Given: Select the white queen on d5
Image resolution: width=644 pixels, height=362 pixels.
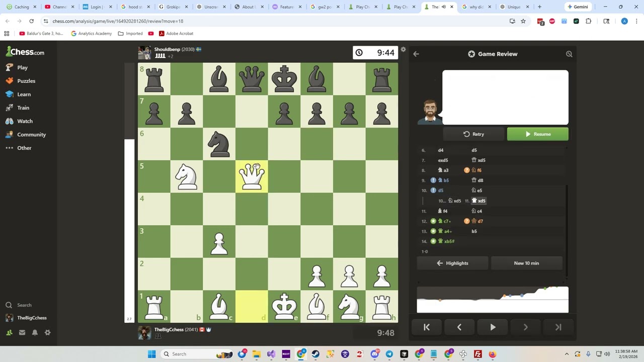Looking at the screenshot, I should tap(252, 176).
